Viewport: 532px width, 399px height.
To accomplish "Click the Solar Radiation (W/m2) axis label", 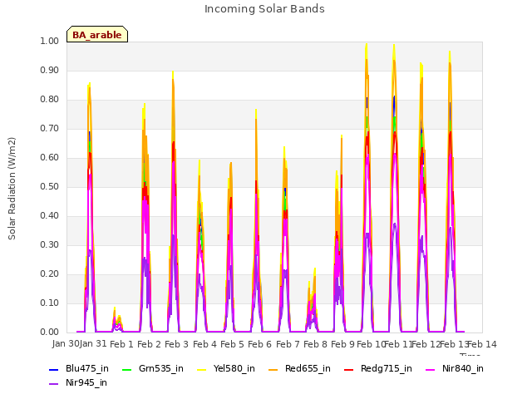I will pos(12,189).
